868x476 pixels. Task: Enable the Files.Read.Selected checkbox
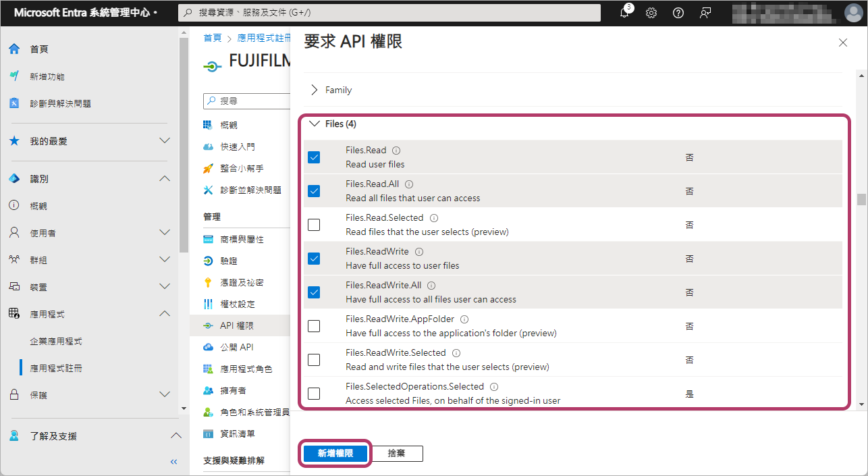click(314, 225)
